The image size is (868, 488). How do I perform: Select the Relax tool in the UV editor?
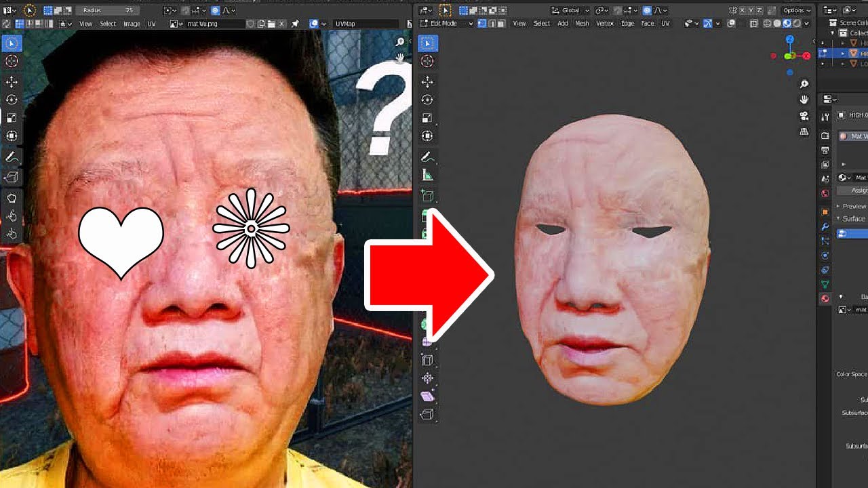tap(12, 216)
